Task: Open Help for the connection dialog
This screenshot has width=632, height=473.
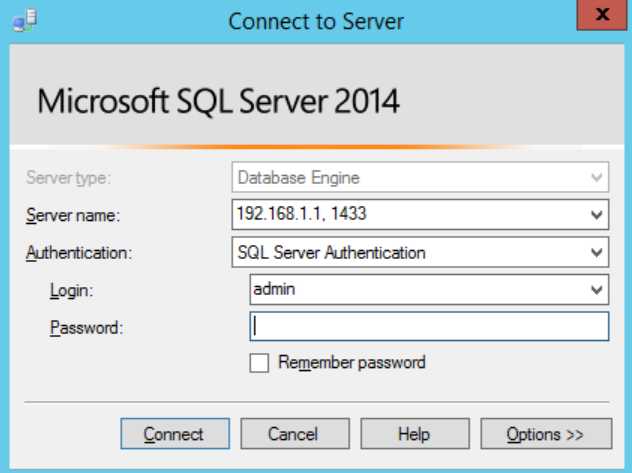Action: click(413, 434)
